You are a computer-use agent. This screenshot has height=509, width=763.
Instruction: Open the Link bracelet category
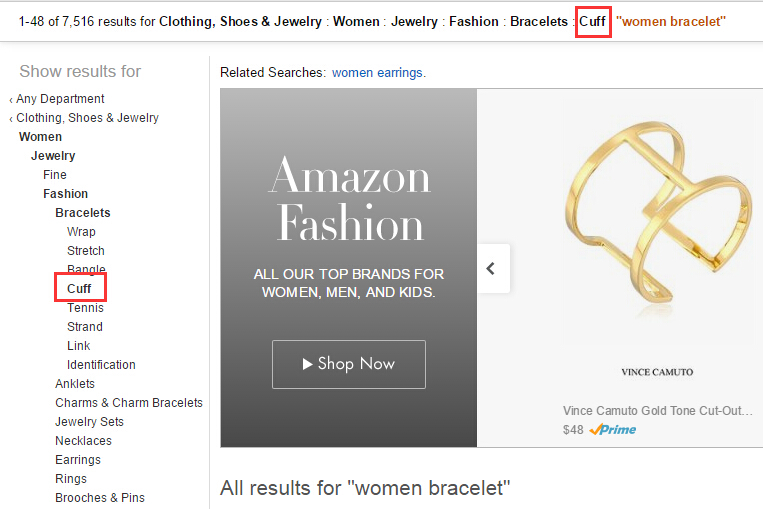[x=79, y=345]
